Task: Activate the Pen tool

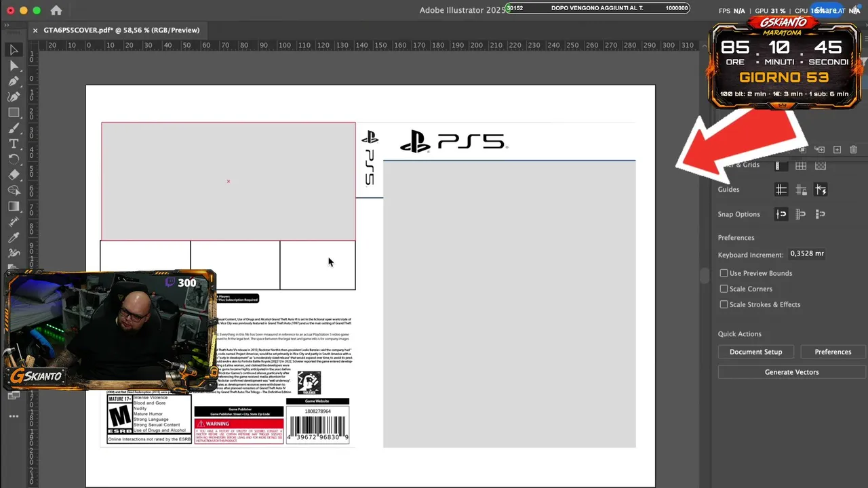Action: pyautogui.click(x=14, y=81)
